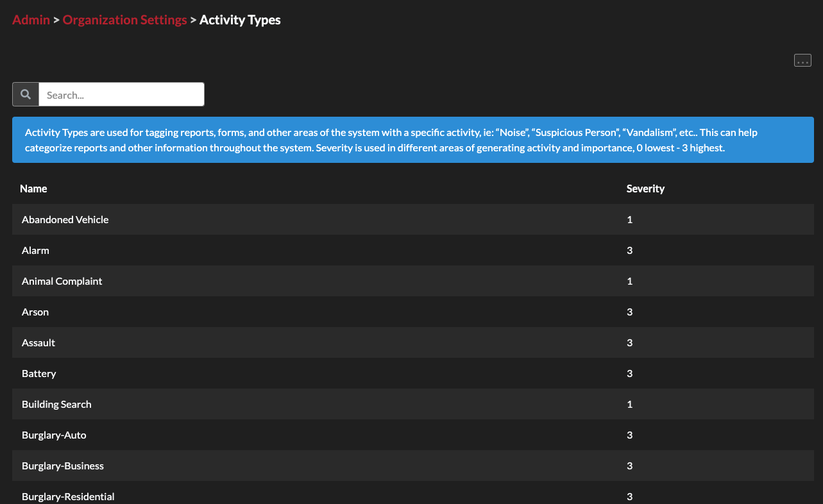Click severity value 1 for Abandoned Vehicle
Image resolution: width=823 pixels, height=504 pixels.
[x=630, y=219]
